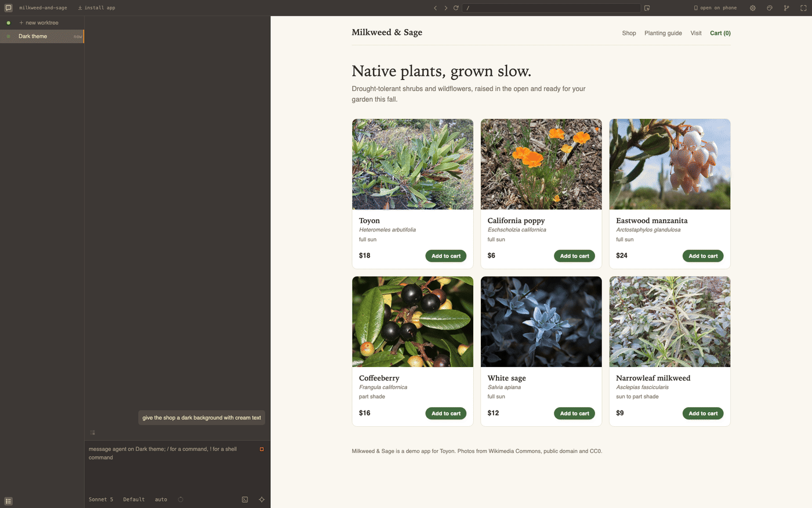The width and height of the screenshot is (812, 508).
Task: Open the theme palette icon
Action: point(770,8)
